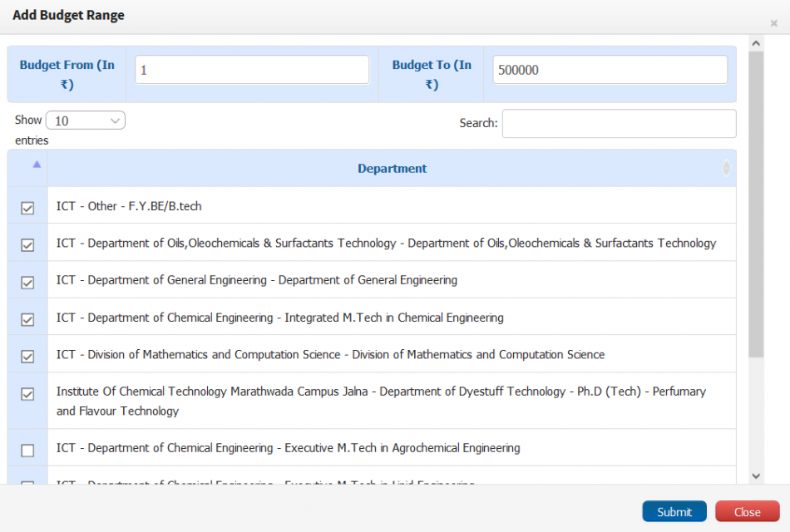790x532 pixels.
Task: Uncheck Department of General Engineering checkbox
Action: (27, 283)
